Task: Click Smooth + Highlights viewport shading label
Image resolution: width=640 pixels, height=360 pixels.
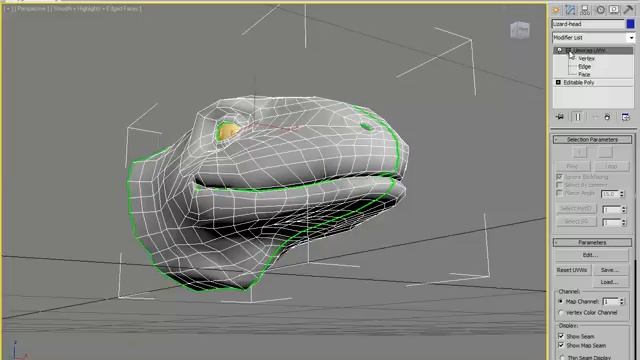Action: (x=76, y=9)
